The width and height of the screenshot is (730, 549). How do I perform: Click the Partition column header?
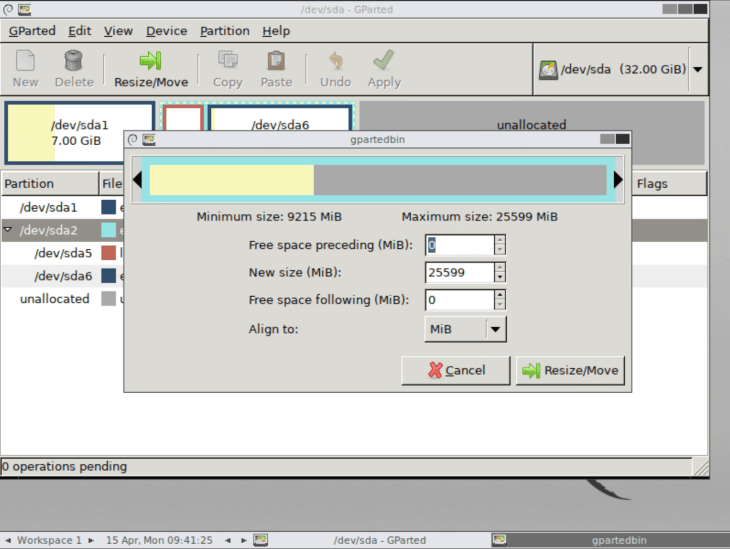(50, 183)
